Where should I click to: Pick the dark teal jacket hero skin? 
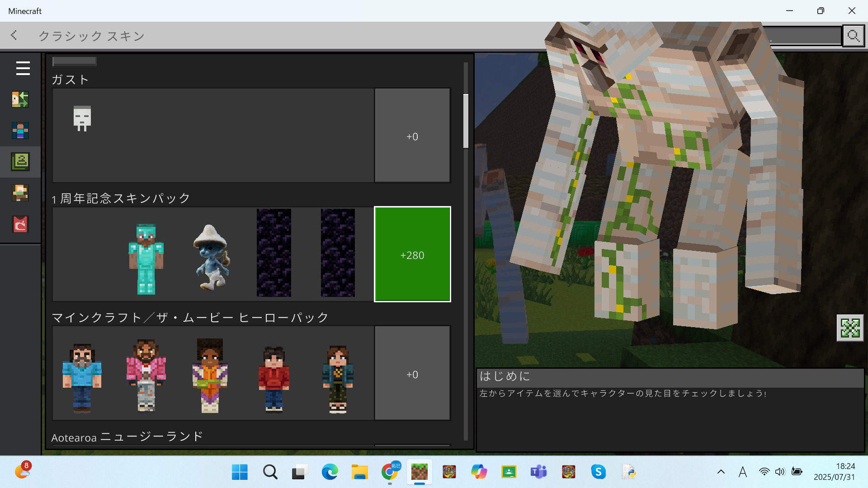tap(338, 380)
